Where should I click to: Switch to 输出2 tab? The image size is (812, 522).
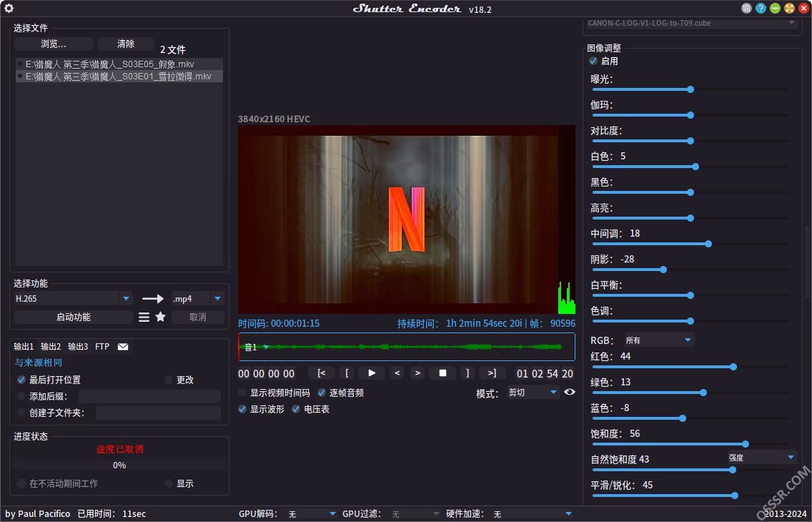[x=51, y=346]
